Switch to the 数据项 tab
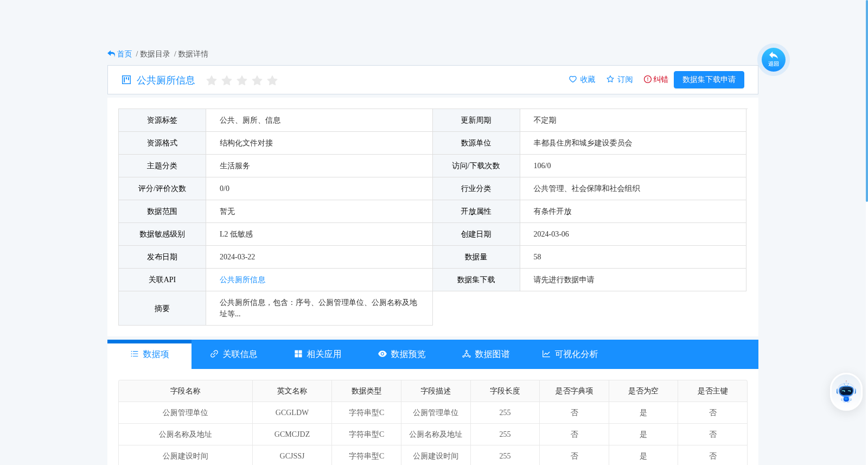868x465 pixels. click(150, 354)
